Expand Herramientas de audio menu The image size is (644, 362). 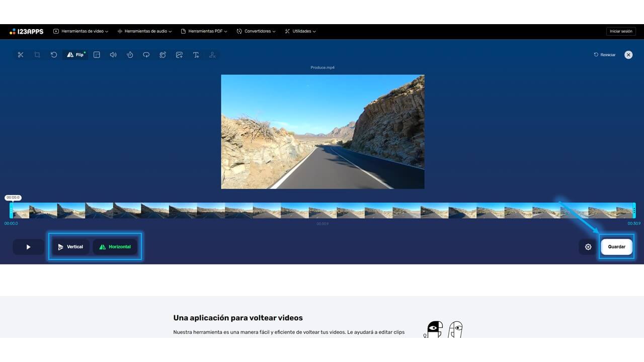click(x=145, y=31)
